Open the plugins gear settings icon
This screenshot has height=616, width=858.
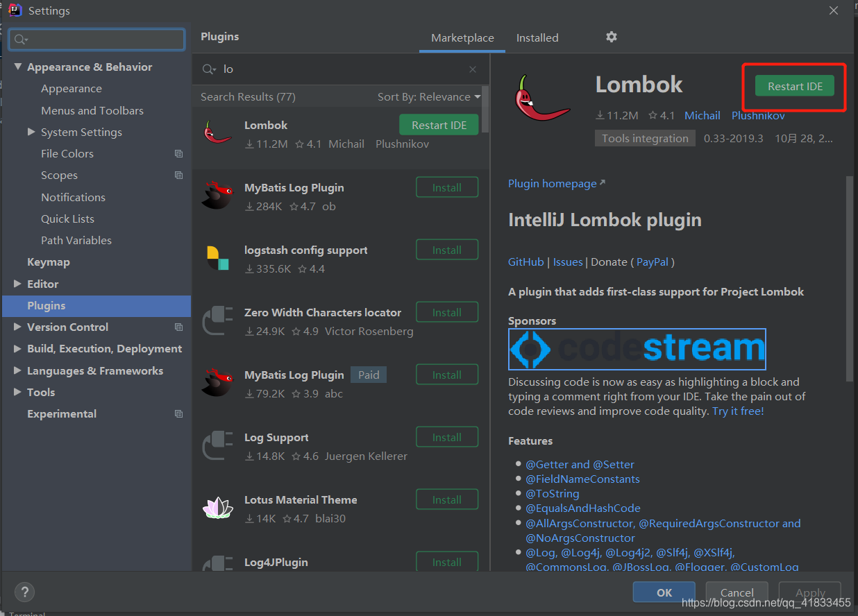[x=611, y=37]
